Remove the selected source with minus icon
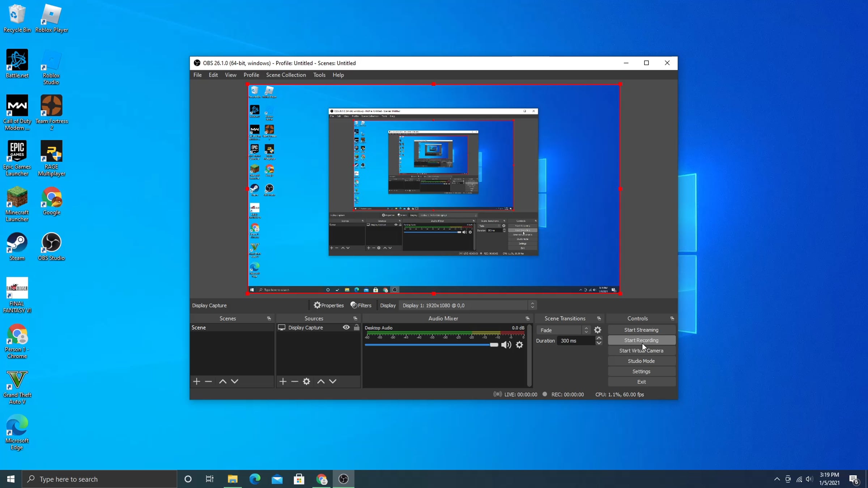The image size is (868, 488). (295, 381)
